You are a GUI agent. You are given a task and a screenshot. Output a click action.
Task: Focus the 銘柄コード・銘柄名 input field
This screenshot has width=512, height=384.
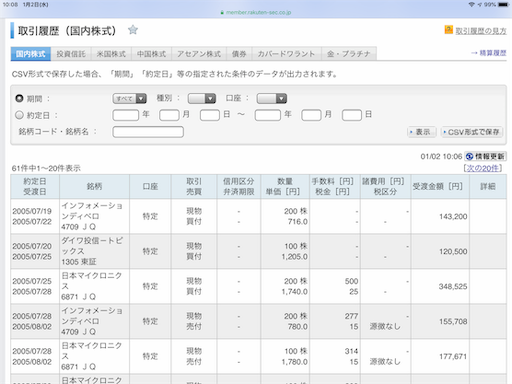coord(148,132)
